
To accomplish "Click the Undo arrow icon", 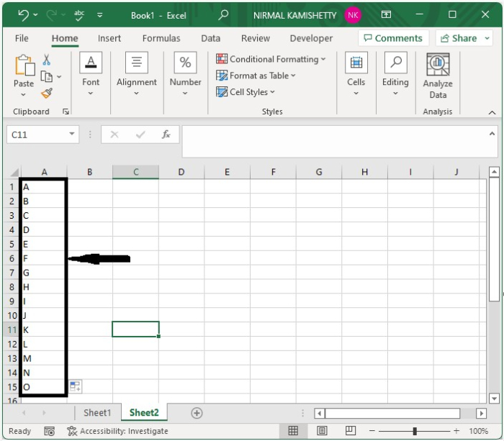I will 23,14.
